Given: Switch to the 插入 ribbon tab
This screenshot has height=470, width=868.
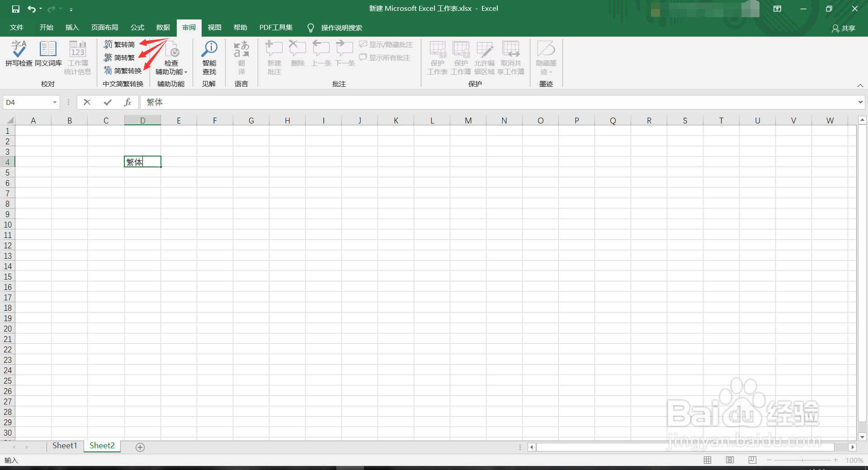Looking at the screenshot, I should click(72, 28).
